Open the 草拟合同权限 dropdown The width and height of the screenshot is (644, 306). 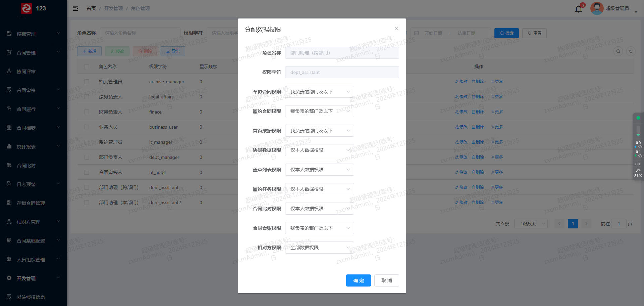[x=319, y=92]
